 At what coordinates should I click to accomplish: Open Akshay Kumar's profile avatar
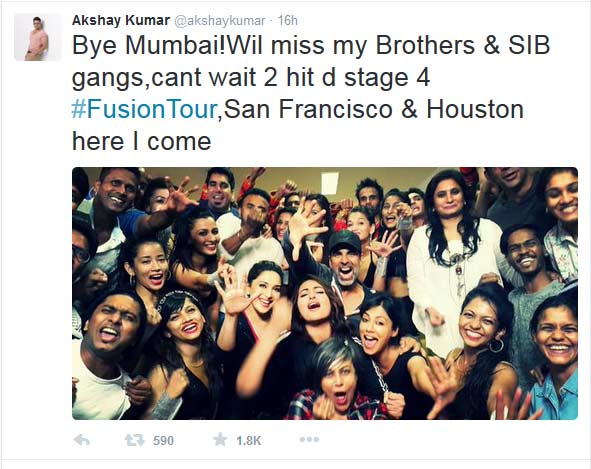click(x=37, y=37)
